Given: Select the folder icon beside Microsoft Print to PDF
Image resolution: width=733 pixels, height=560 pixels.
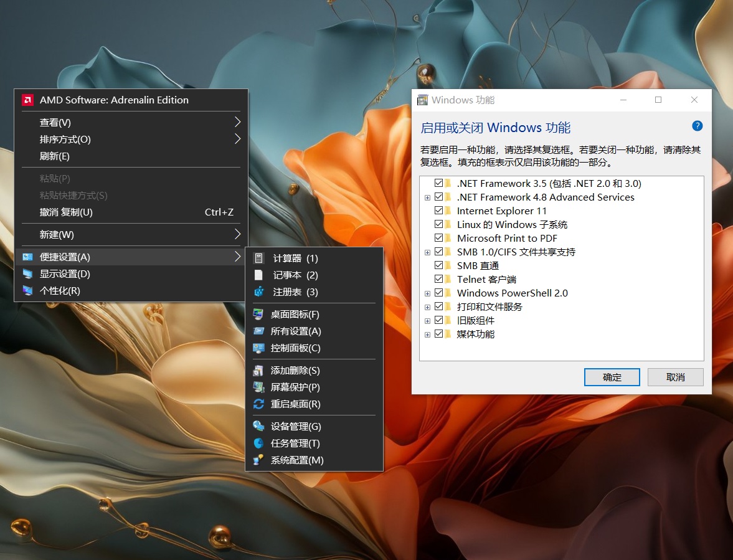Looking at the screenshot, I should [448, 238].
